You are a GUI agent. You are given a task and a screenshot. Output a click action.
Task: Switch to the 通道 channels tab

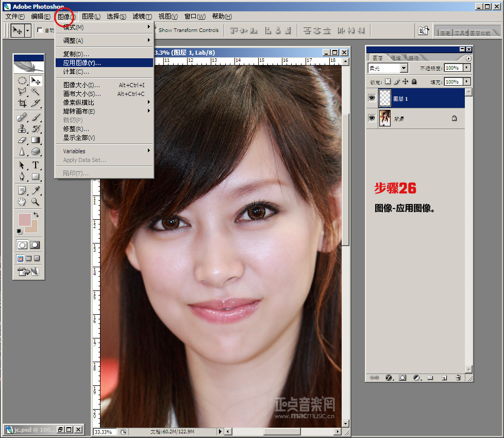pyautogui.click(x=396, y=58)
